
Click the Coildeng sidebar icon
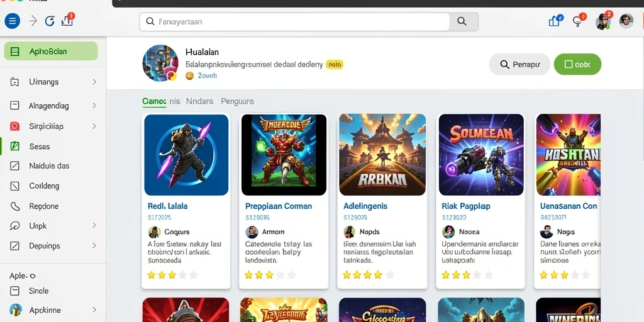pos(14,186)
